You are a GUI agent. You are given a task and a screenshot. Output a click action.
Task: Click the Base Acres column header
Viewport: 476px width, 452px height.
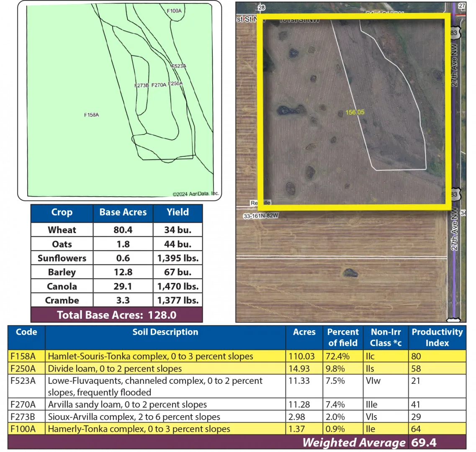coord(123,212)
